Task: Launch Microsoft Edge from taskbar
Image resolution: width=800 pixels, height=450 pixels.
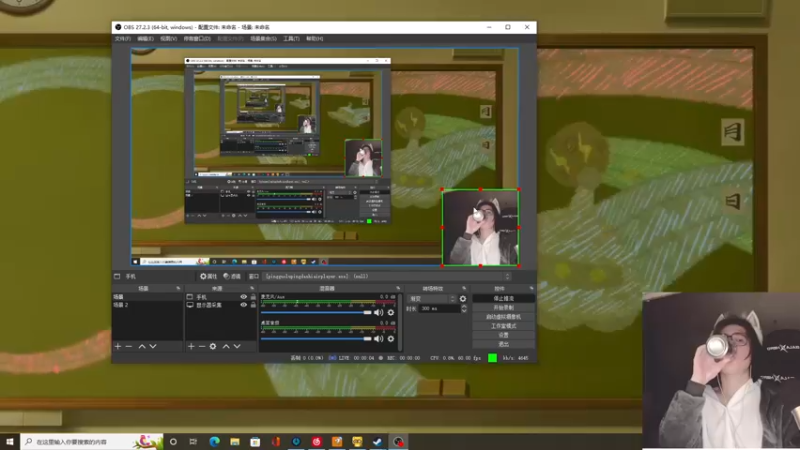Action: pyautogui.click(x=214, y=441)
